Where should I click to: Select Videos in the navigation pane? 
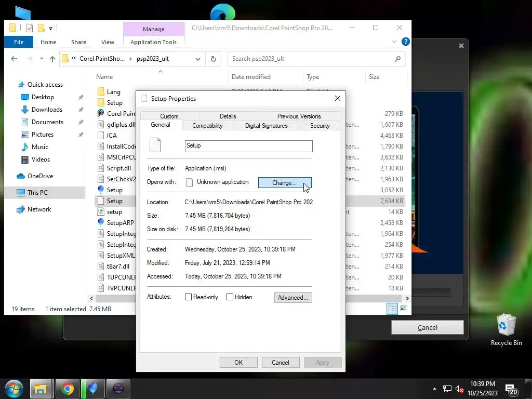41,159
